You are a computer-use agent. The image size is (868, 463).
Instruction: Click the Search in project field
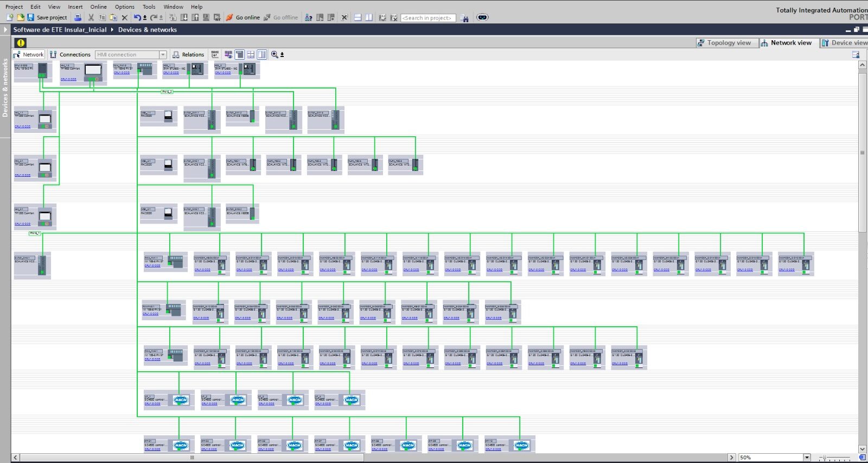(428, 18)
